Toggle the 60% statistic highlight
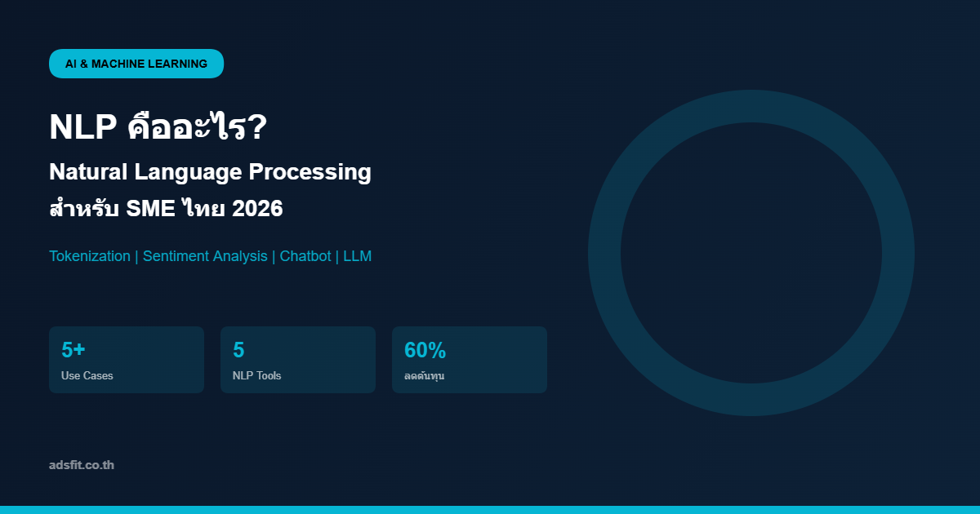This screenshot has width=980, height=514. 425,350
